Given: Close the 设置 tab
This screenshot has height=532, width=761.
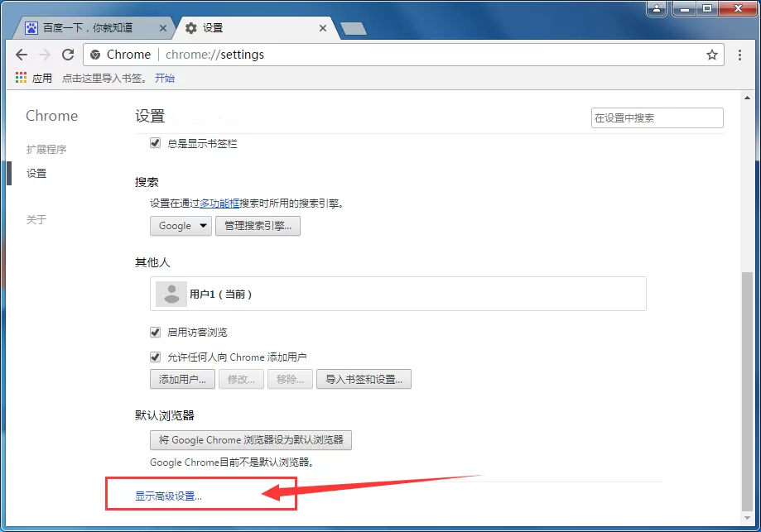Looking at the screenshot, I should [323, 28].
